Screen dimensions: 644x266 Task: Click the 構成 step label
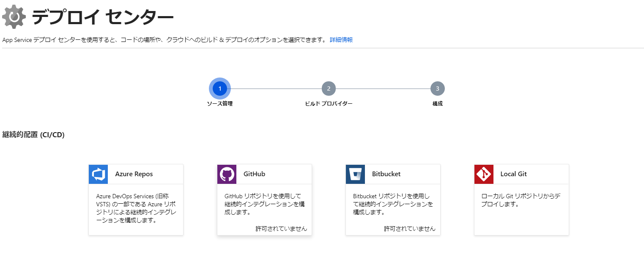click(x=438, y=104)
